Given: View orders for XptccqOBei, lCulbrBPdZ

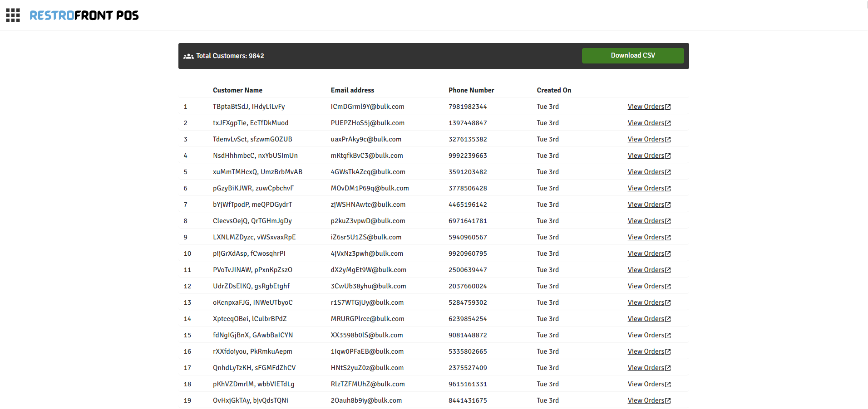Looking at the screenshot, I should coord(649,319).
